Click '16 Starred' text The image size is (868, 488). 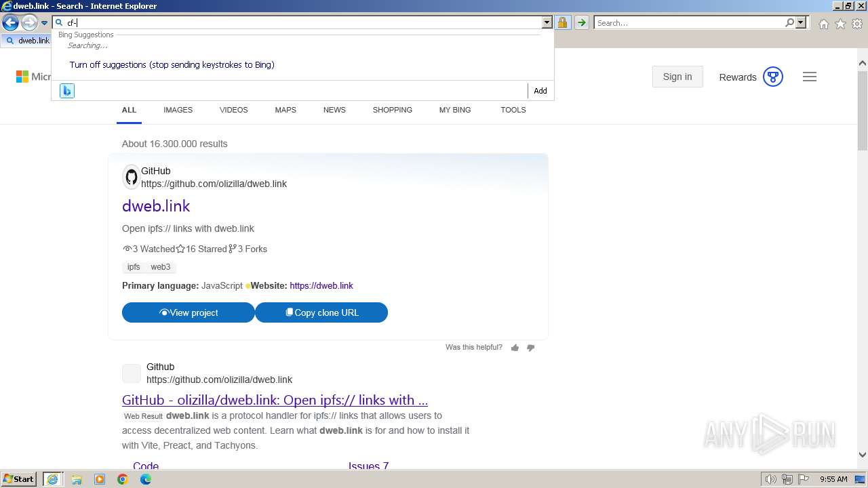tap(206, 249)
